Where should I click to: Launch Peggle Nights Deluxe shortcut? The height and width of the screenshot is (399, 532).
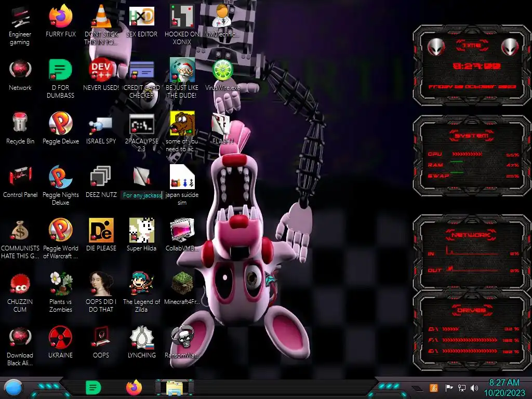[x=60, y=177]
